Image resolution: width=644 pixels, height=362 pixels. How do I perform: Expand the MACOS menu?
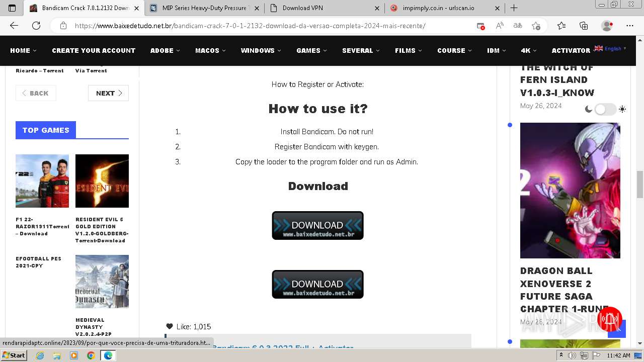coord(210,50)
